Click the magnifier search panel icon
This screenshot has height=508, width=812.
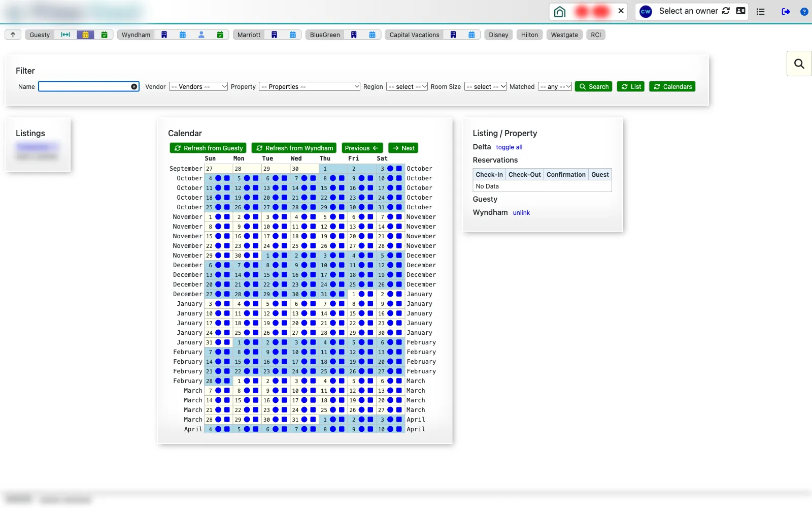(799, 63)
